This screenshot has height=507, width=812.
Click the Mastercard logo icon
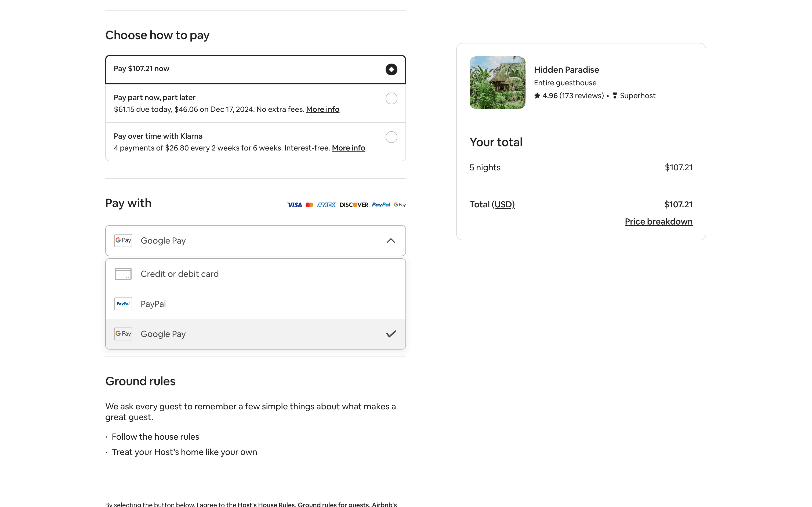pyautogui.click(x=309, y=205)
